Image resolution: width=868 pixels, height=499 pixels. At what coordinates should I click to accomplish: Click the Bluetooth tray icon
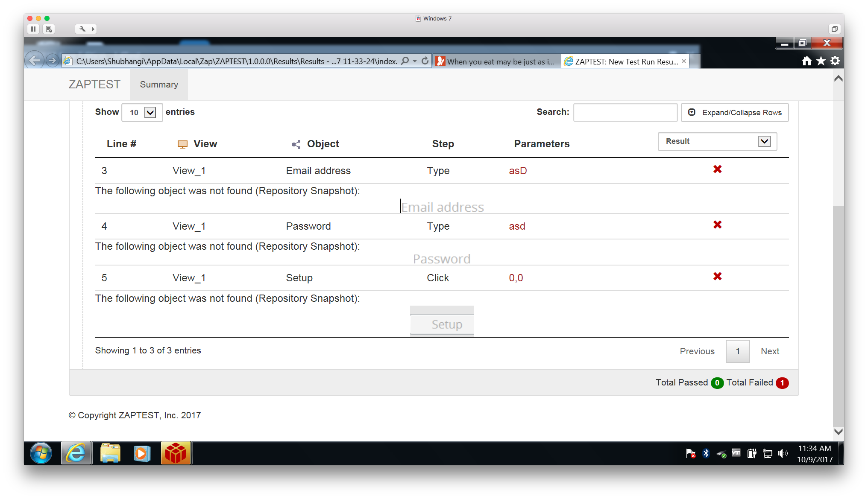coord(706,453)
